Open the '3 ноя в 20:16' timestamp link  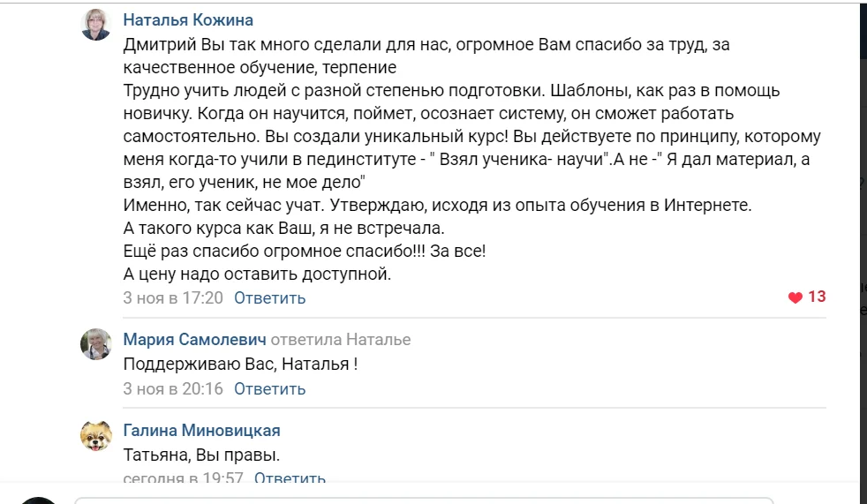tap(173, 389)
